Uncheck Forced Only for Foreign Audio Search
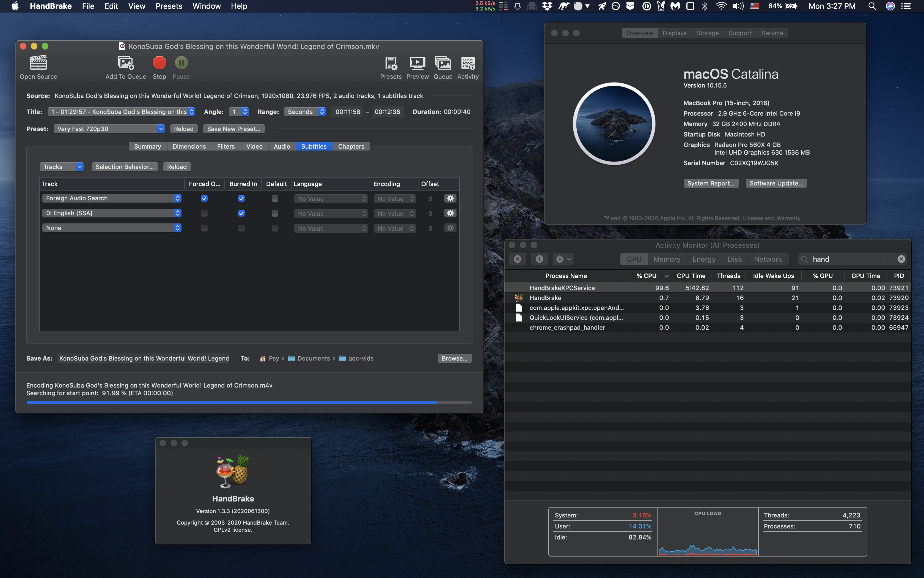 point(204,198)
